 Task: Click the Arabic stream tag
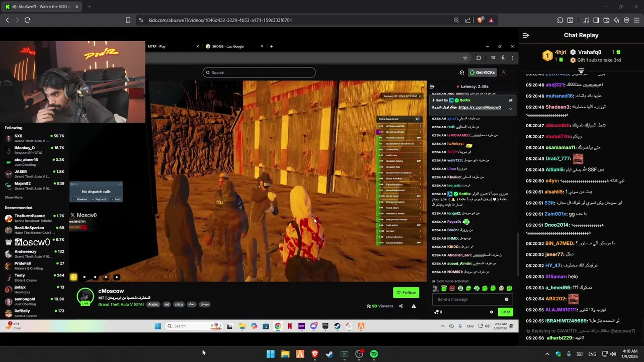[x=153, y=304]
